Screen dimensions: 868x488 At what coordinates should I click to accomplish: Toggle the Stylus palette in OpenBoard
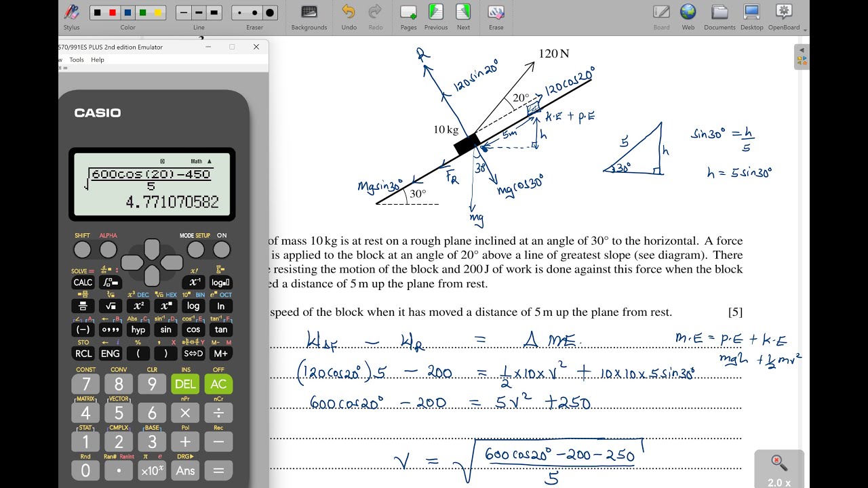pos(71,17)
